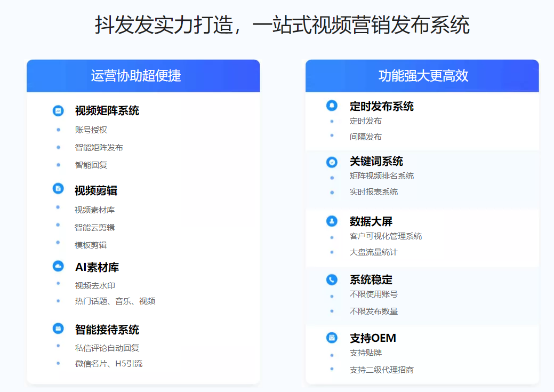Click the 支持贴牌 item
554x392 pixels.
[366, 353]
